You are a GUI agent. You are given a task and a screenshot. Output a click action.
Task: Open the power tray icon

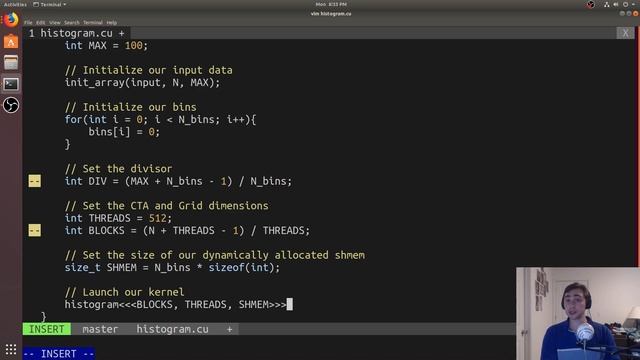tap(625, 4)
